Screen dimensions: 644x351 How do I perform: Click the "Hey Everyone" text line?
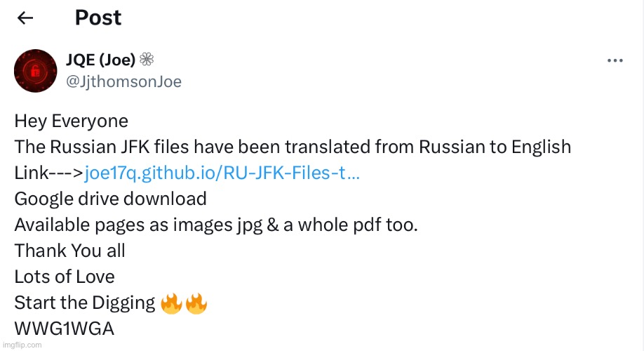(x=71, y=121)
